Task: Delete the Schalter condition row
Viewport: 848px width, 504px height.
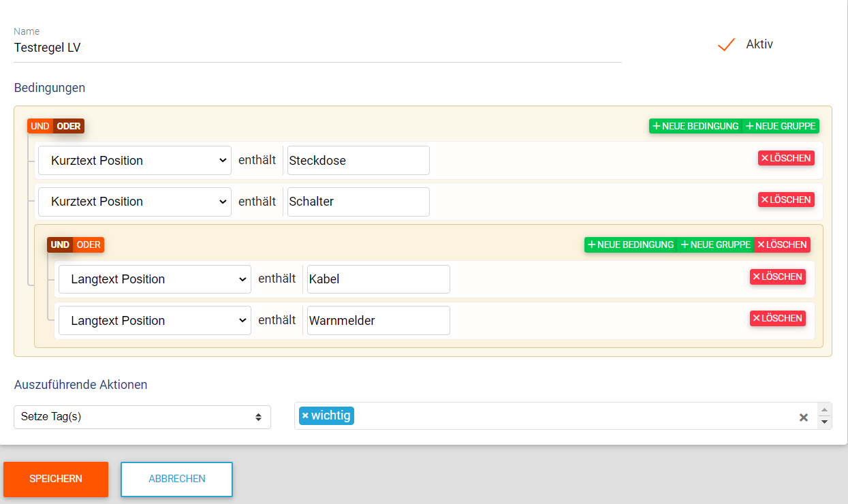Action: 786,200
